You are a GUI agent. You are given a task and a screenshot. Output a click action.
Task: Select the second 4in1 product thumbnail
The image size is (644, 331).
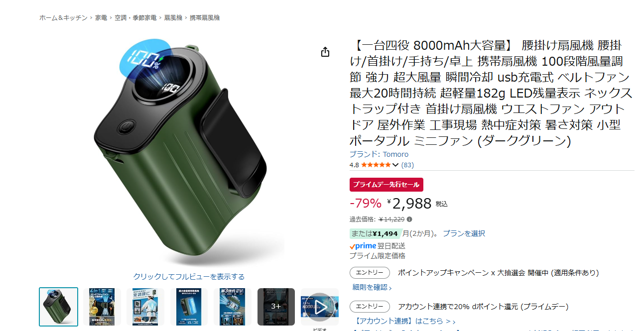(x=102, y=307)
